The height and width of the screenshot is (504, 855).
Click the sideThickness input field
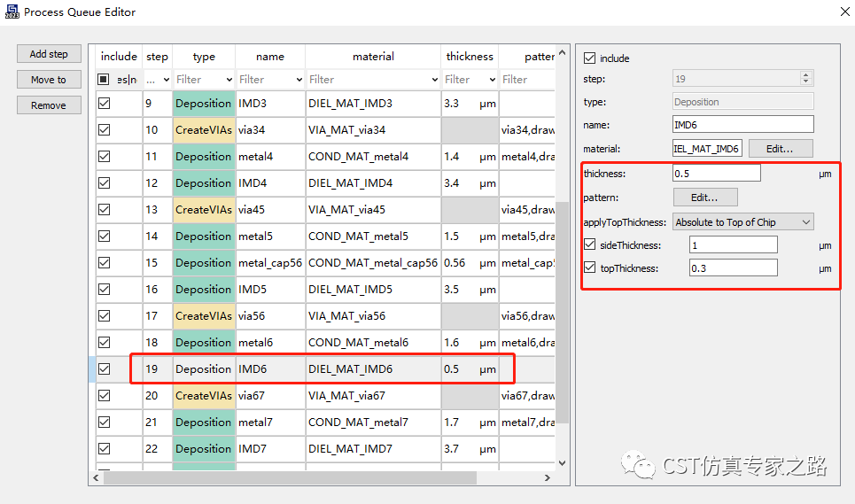coord(734,245)
